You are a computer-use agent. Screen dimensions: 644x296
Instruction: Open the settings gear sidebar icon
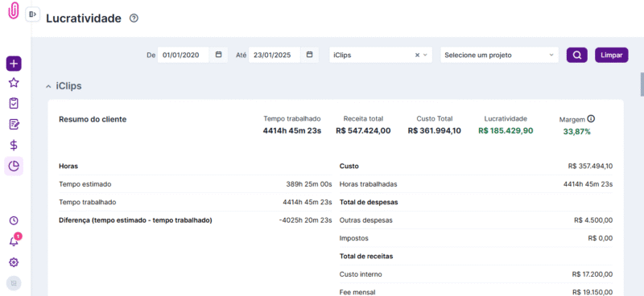click(14, 262)
